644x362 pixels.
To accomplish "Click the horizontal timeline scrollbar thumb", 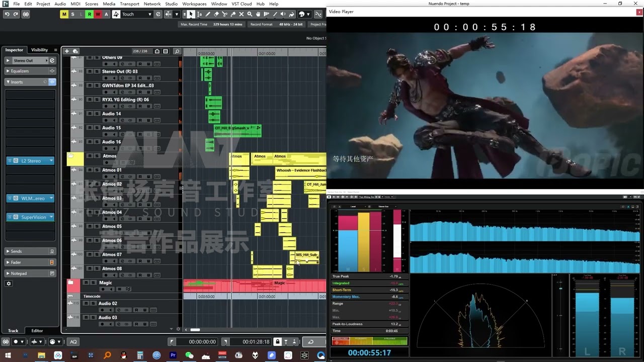I will point(195,330).
